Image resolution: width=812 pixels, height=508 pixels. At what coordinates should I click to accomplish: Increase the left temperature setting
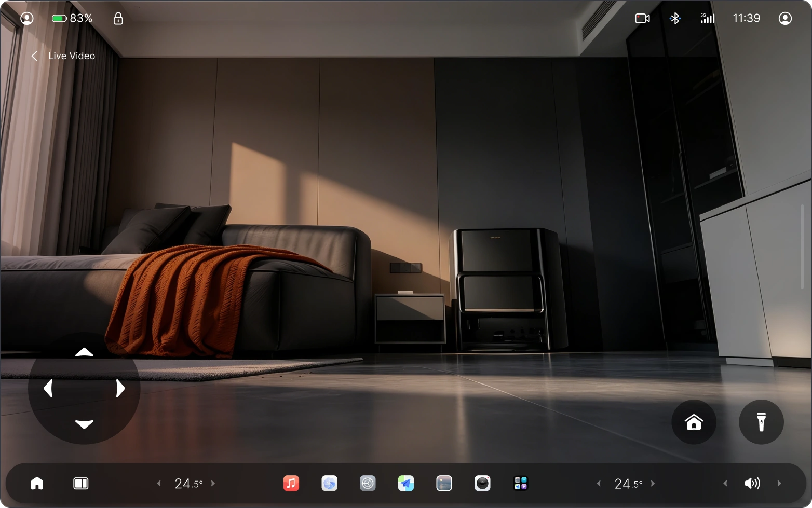click(213, 484)
